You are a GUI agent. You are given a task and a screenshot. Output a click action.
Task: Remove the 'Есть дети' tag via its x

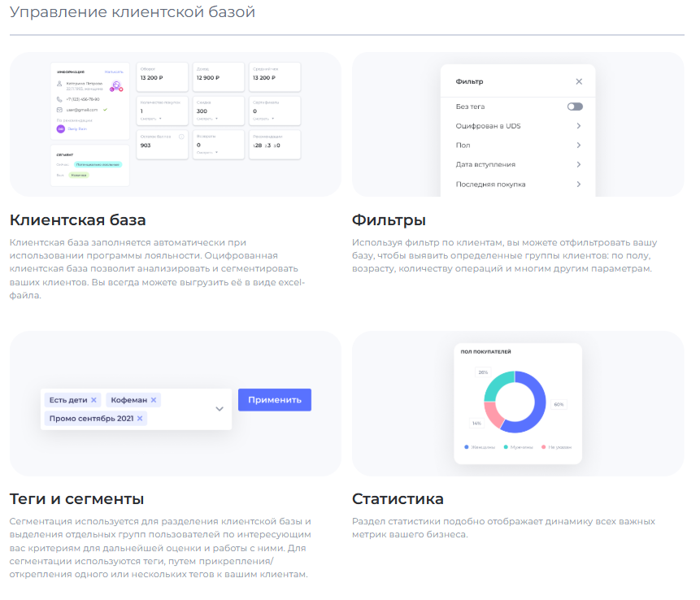tap(93, 400)
